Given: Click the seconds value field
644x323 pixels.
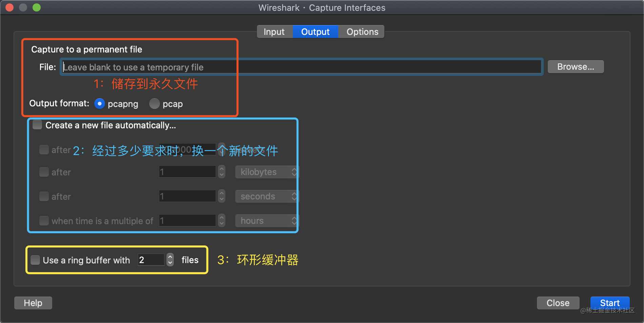Looking at the screenshot, I should (x=187, y=196).
